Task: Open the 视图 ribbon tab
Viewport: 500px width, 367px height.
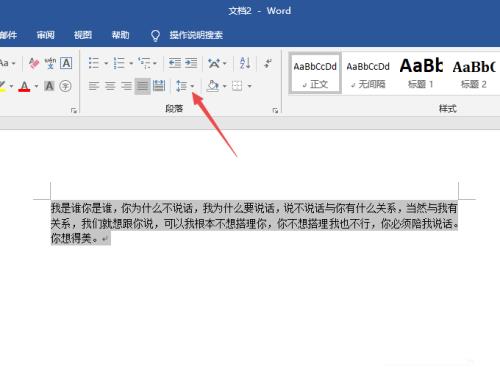Action: (x=83, y=35)
